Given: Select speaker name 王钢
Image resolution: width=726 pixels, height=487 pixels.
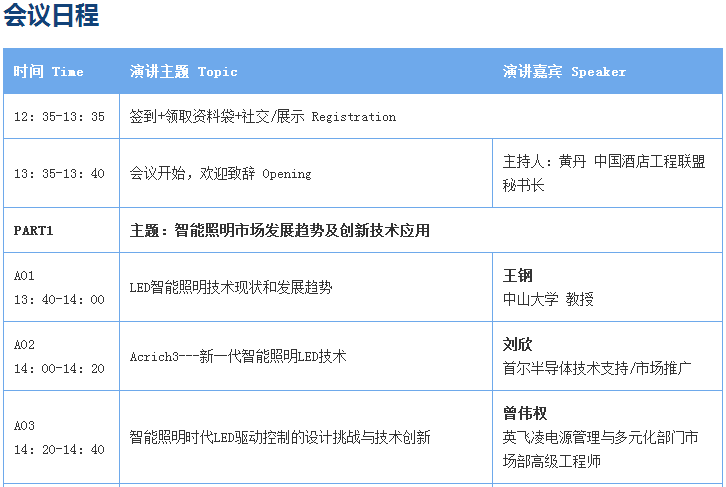Looking at the screenshot, I should pyautogui.click(x=517, y=276).
